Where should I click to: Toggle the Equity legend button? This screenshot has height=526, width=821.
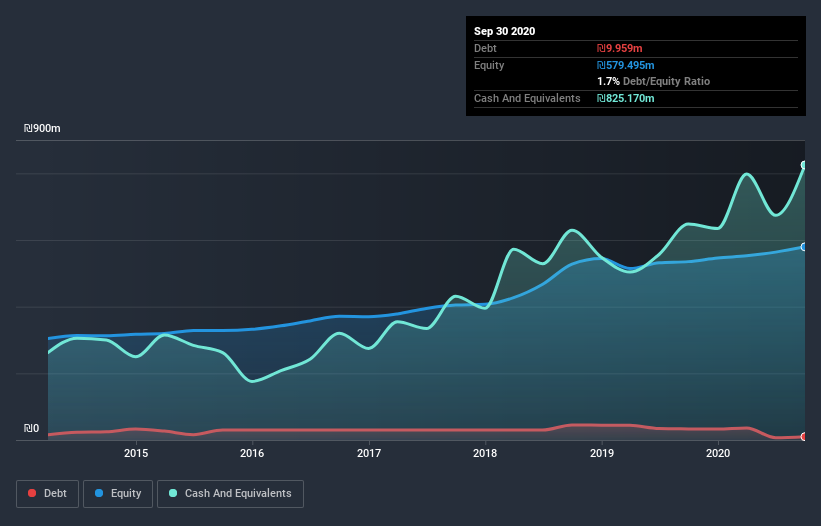[118, 494]
